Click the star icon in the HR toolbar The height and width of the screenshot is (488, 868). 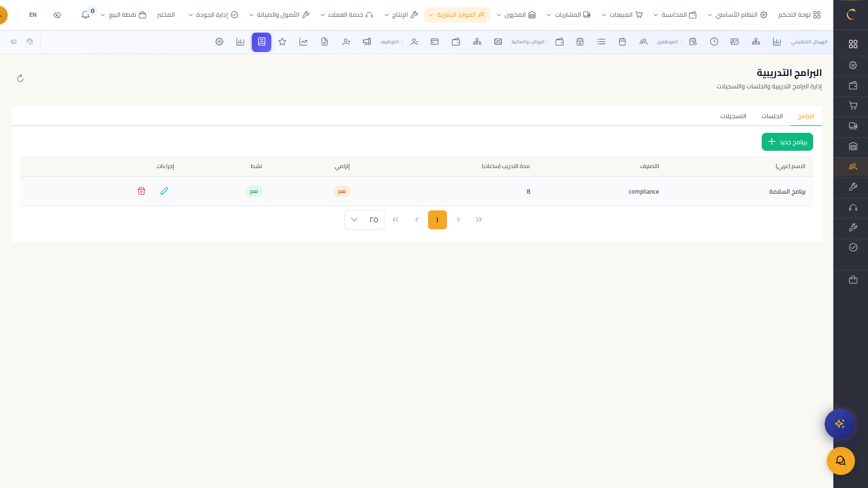click(282, 42)
